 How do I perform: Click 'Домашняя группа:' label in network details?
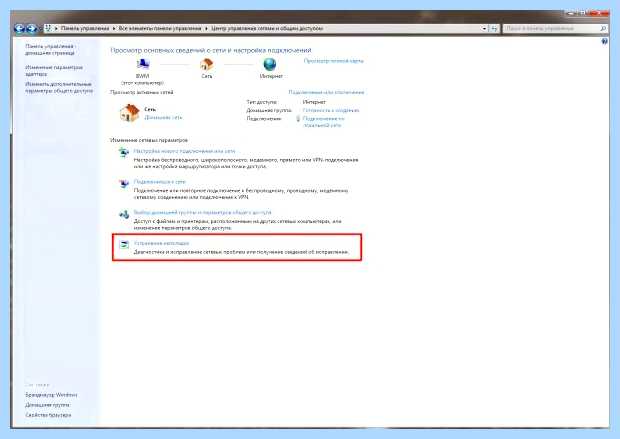269,110
